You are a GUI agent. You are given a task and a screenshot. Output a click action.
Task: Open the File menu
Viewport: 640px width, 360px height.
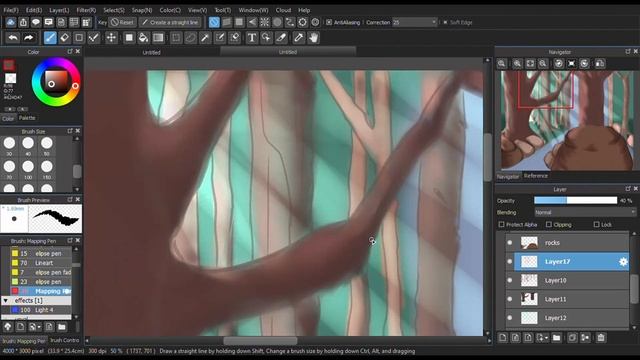coord(11,10)
